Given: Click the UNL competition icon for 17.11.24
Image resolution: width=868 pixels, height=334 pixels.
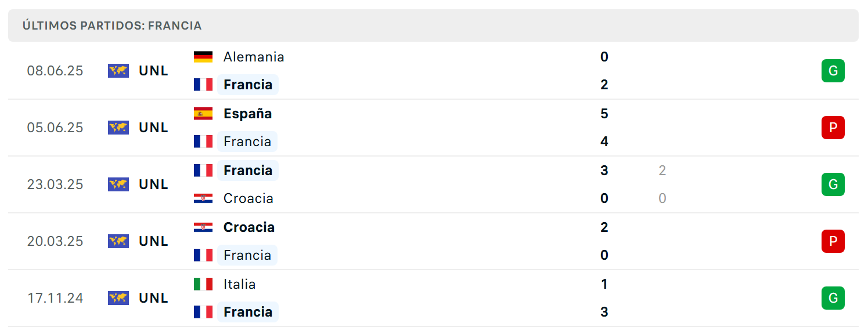Looking at the screenshot, I should [118, 298].
